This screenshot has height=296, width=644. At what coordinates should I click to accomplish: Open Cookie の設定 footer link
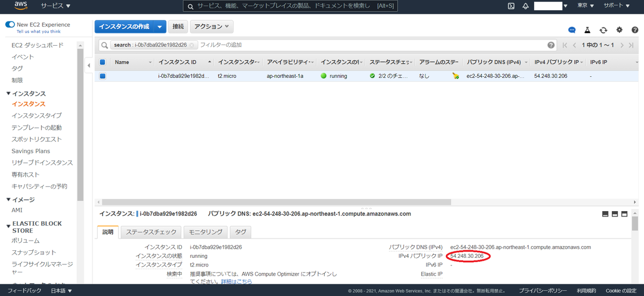(x=621, y=291)
